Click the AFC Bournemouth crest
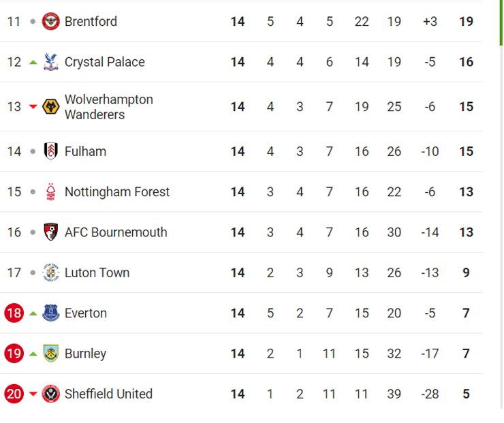The width and height of the screenshot is (504, 423). 51,232
